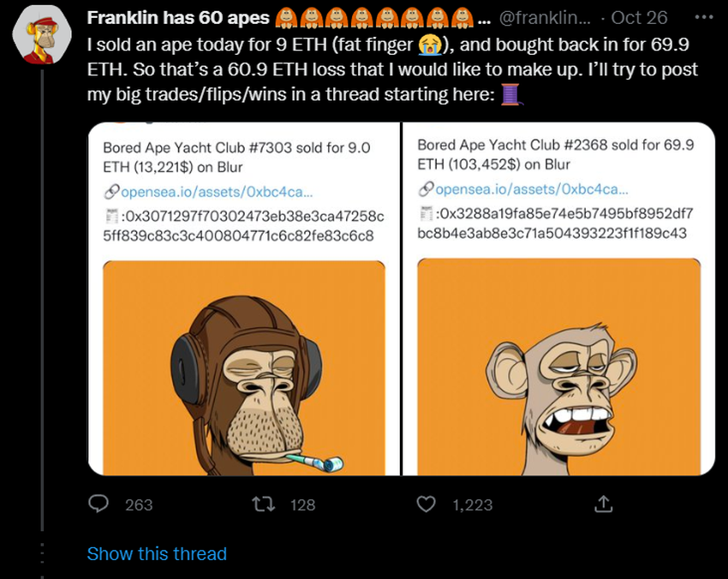The height and width of the screenshot is (579, 728).
Task: Click Franklin's ape profile avatar
Action: [42, 35]
